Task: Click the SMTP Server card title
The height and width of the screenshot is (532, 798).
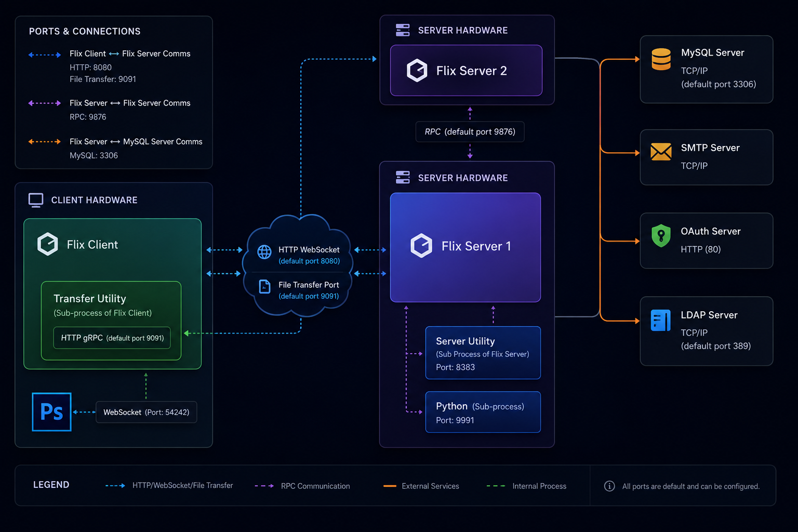Action: tap(710, 148)
